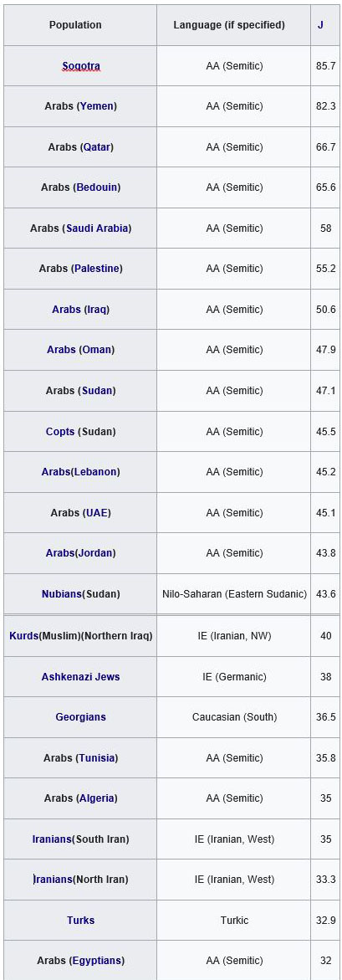Image resolution: width=342 pixels, height=980 pixels.
Task: Click the Yemen link in Arabs row
Action: click(x=96, y=106)
